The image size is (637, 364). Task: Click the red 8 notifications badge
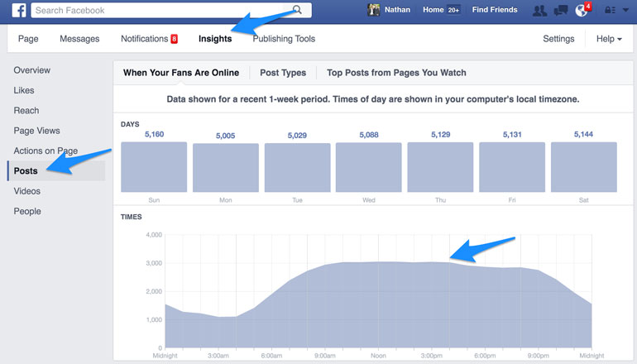[174, 39]
